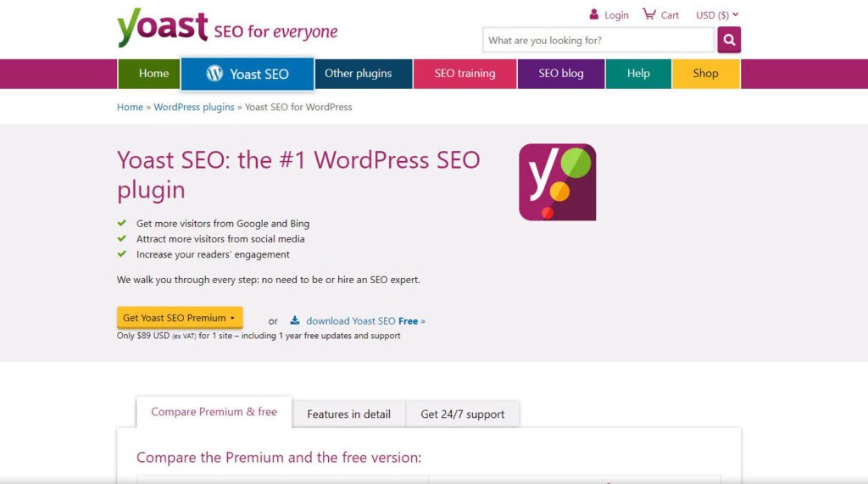Image resolution: width=868 pixels, height=484 pixels.
Task: Click Get Yoast SEO Premium button
Action: [180, 318]
